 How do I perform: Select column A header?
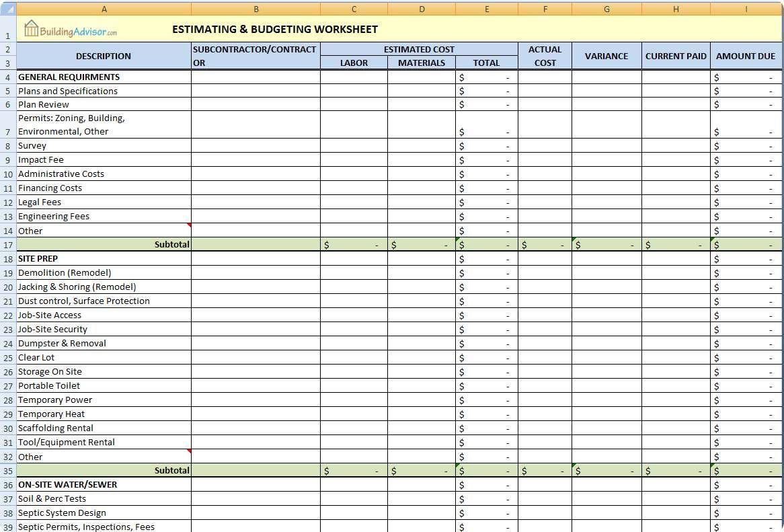[104, 9]
